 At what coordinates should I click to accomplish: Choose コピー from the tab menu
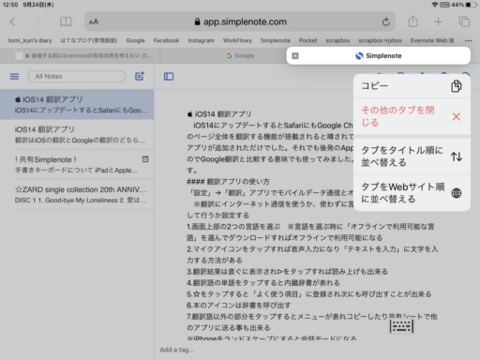(x=412, y=86)
